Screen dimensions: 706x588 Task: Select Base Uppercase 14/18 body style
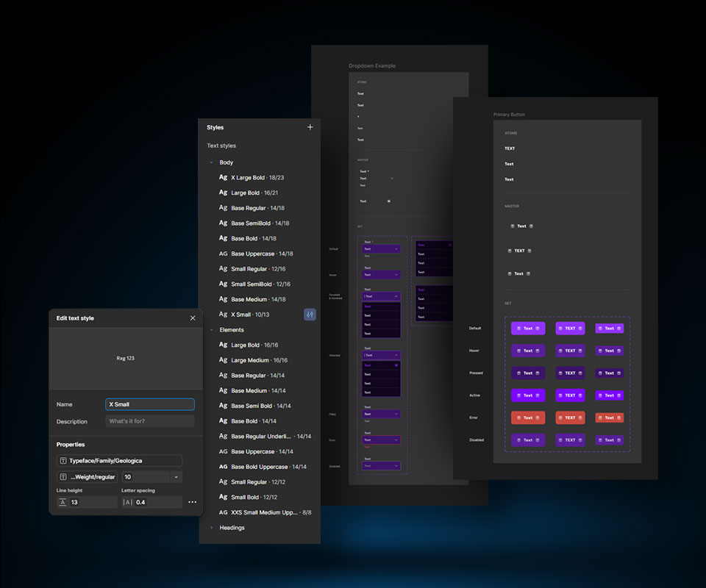point(261,254)
